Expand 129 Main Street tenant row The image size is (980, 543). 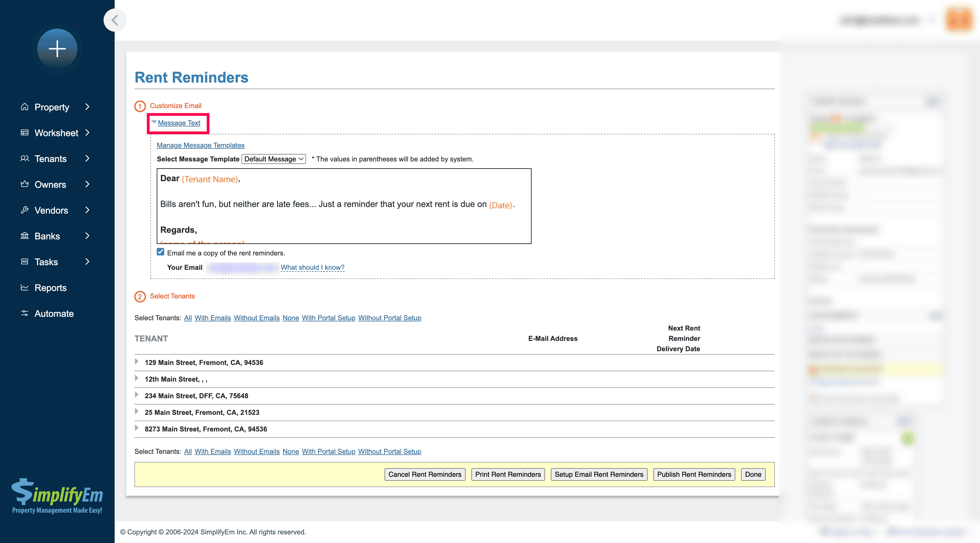coord(137,362)
